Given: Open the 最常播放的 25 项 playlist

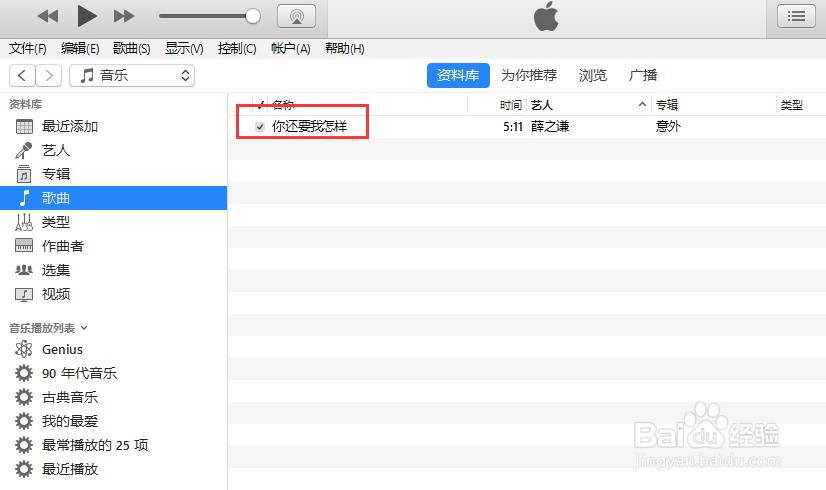Looking at the screenshot, I should pos(113,445).
